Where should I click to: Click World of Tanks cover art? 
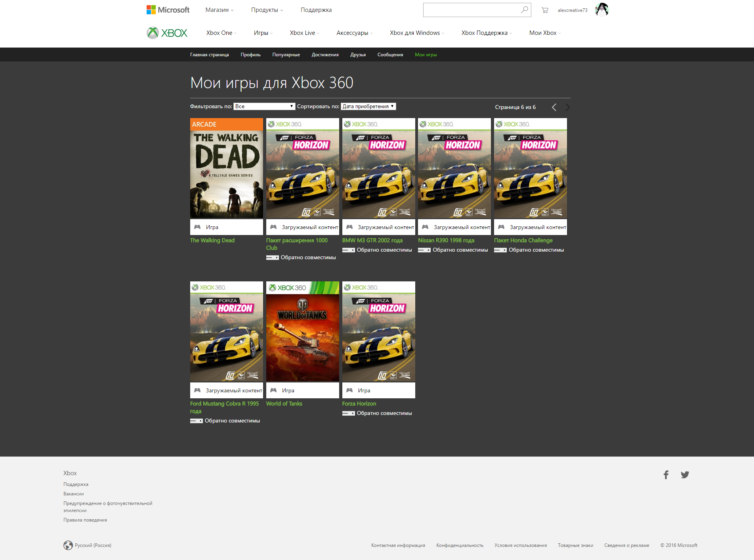(x=303, y=331)
